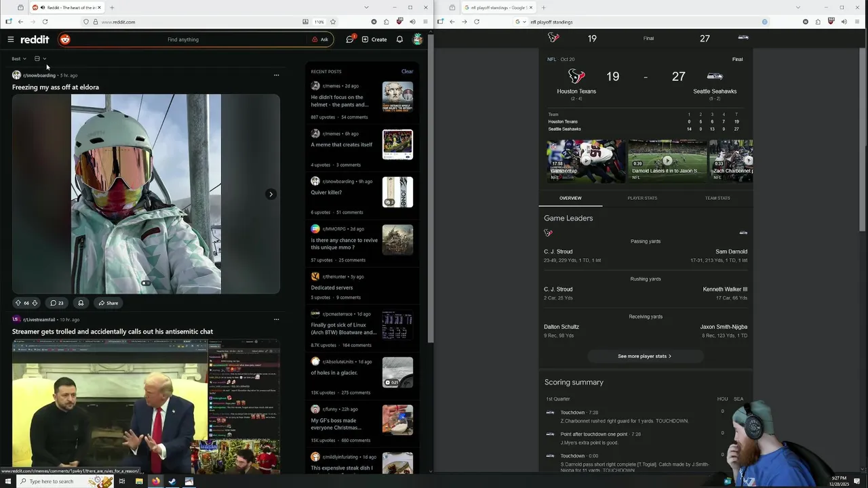
Task: Open recent post 'Quiver killer?'
Action: coord(326,192)
